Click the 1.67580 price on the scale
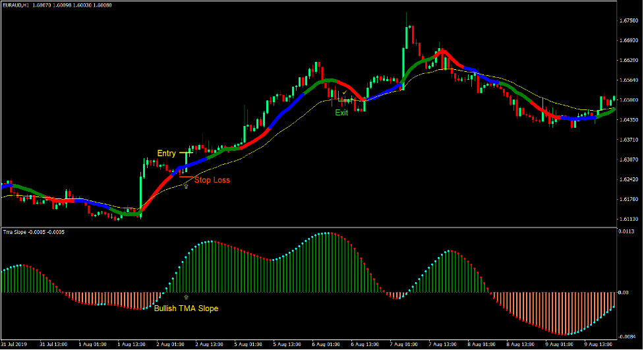 point(629,21)
